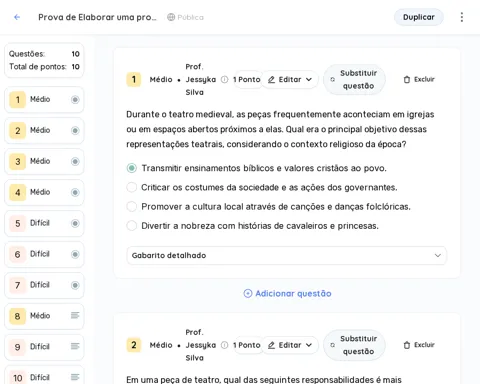
Task: Click the text-lines icon on sidebar item 8
Action: click(75, 315)
